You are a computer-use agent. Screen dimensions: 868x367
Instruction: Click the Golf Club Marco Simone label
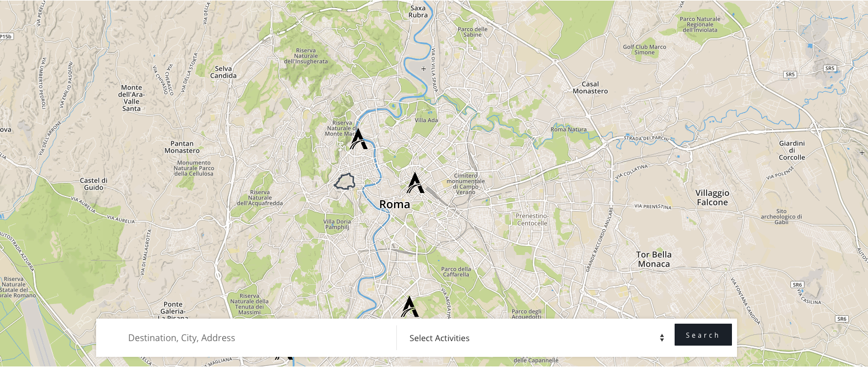(x=645, y=50)
